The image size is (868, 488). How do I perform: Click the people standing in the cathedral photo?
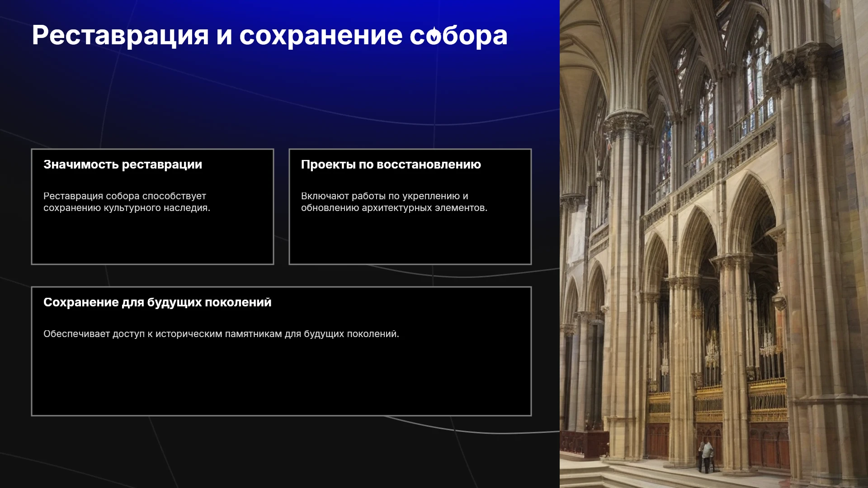[x=706, y=456]
